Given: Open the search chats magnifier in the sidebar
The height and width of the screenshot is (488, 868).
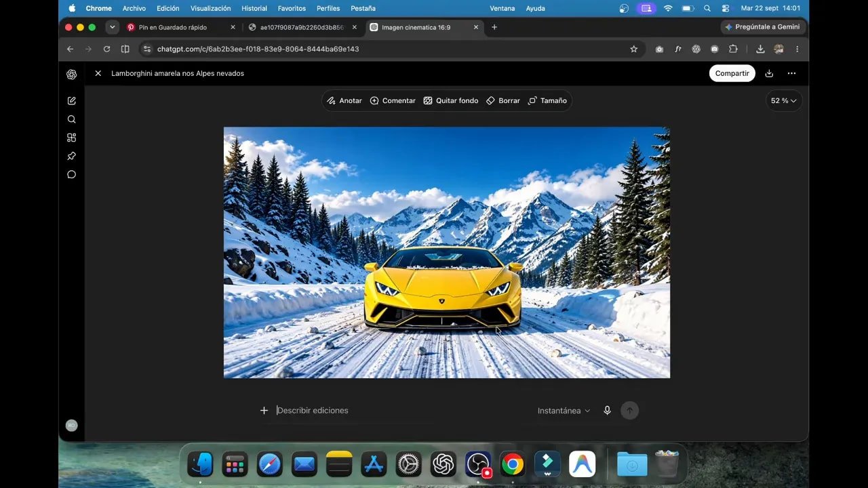Looking at the screenshot, I should click(71, 119).
